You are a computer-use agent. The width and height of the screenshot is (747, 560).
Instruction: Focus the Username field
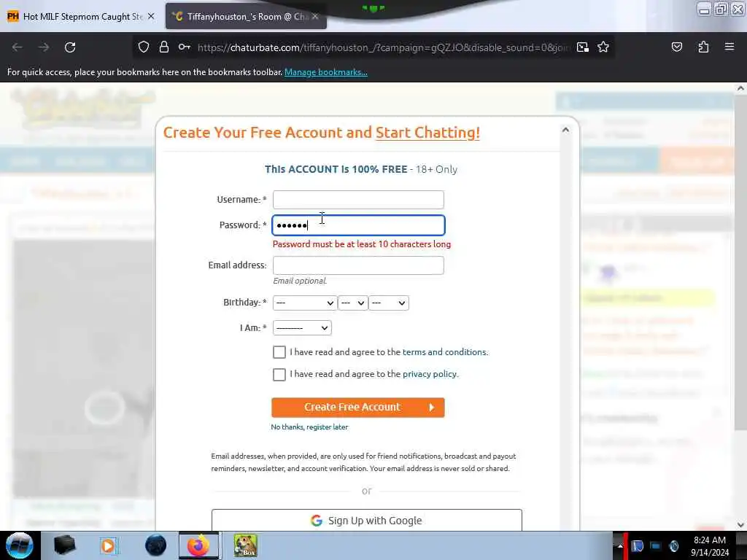click(x=358, y=200)
